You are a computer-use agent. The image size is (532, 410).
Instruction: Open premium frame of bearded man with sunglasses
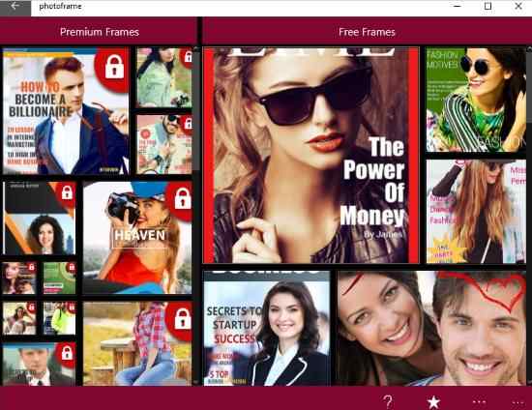164,144
